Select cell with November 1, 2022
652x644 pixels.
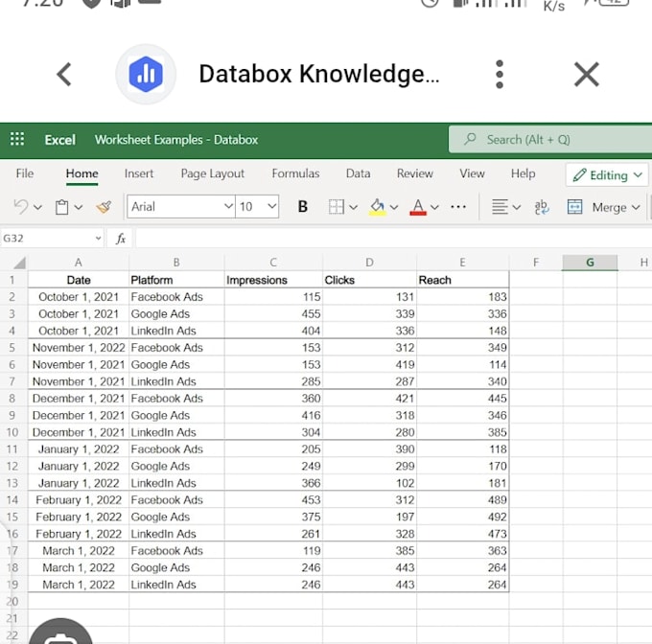[x=79, y=347]
